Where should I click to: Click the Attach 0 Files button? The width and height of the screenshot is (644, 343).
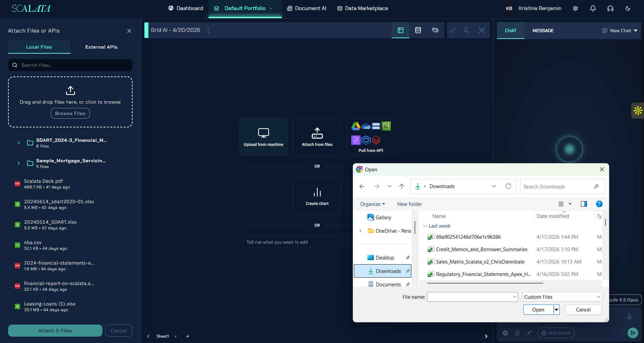[55, 331]
